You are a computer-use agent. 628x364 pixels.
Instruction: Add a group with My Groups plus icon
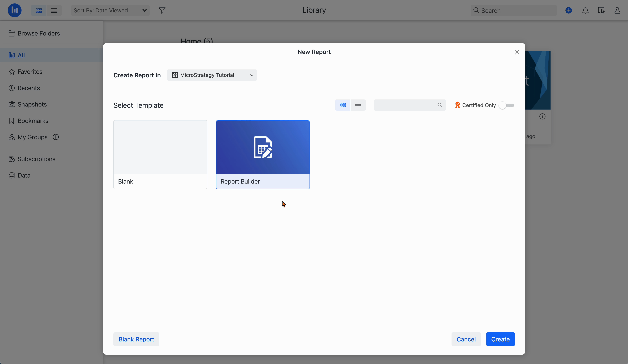[x=56, y=137]
